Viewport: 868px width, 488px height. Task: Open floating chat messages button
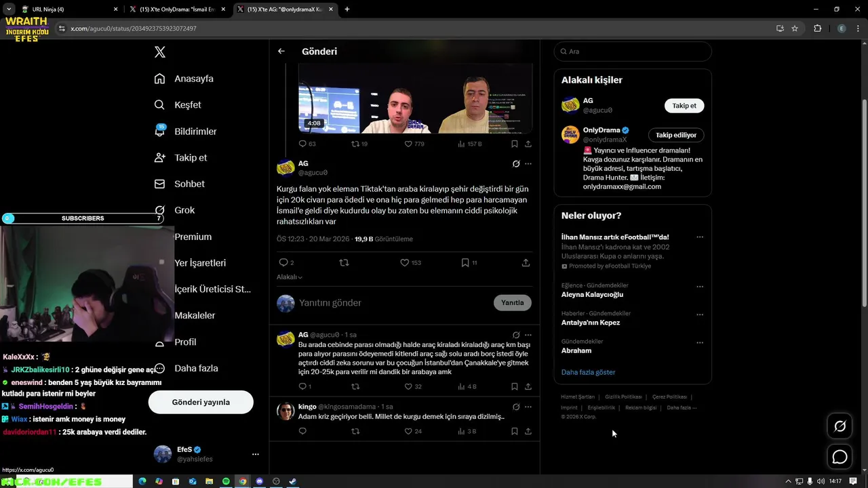(x=840, y=457)
